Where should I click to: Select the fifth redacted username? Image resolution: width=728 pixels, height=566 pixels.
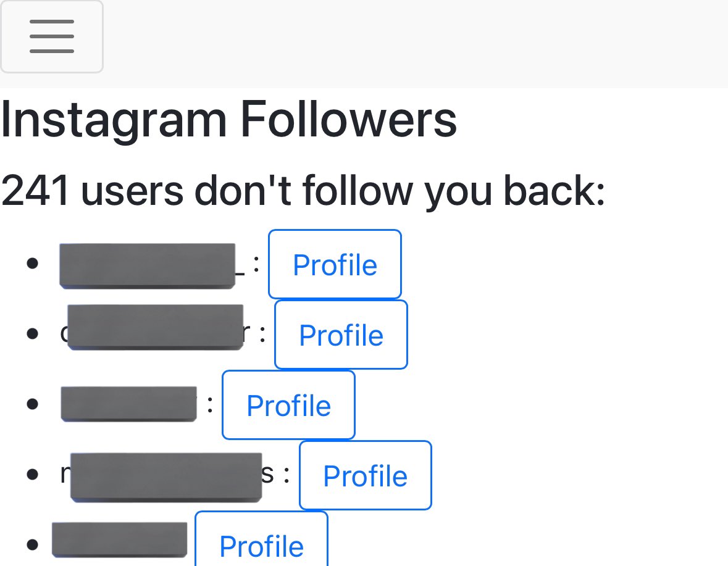pyautogui.click(x=119, y=539)
